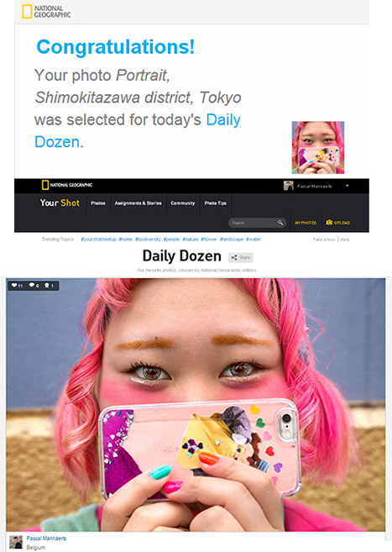Click the National Geographic logo at page top

[x=46, y=12]
